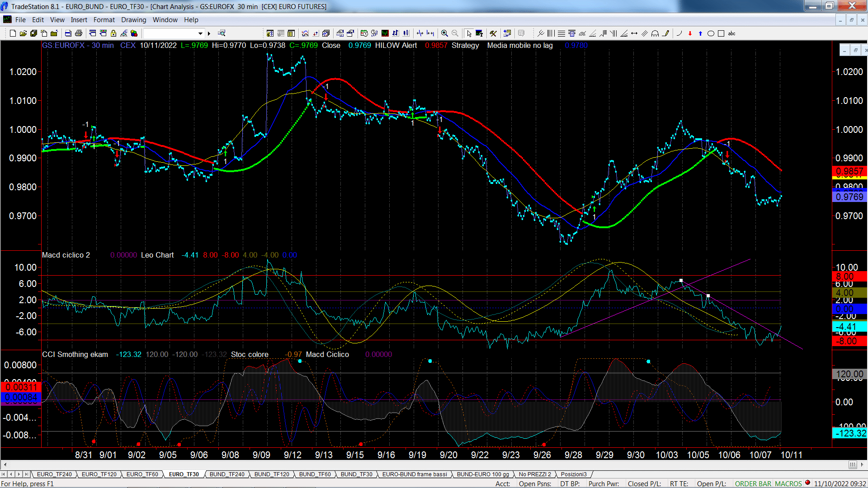This screenshot has width=868, height=488.
Task: Click the ORDER BAR status button
Action: tap(753, 483)
